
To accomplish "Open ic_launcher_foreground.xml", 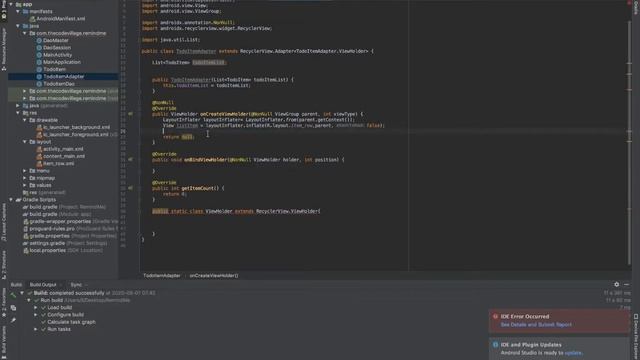I will (76, 134).
